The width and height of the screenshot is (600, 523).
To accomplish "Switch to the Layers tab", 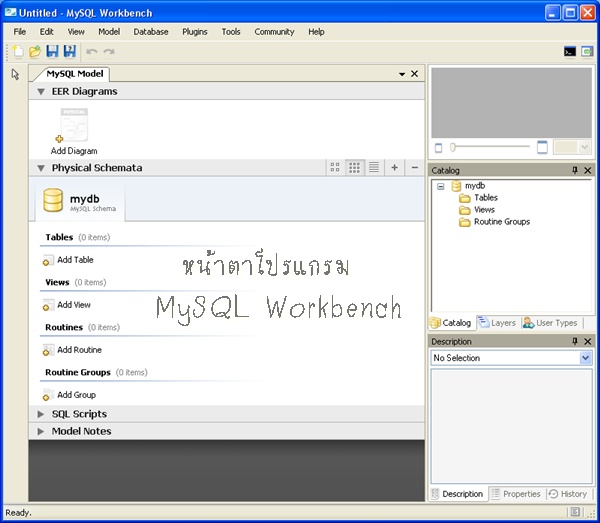I will click(498, 323).
